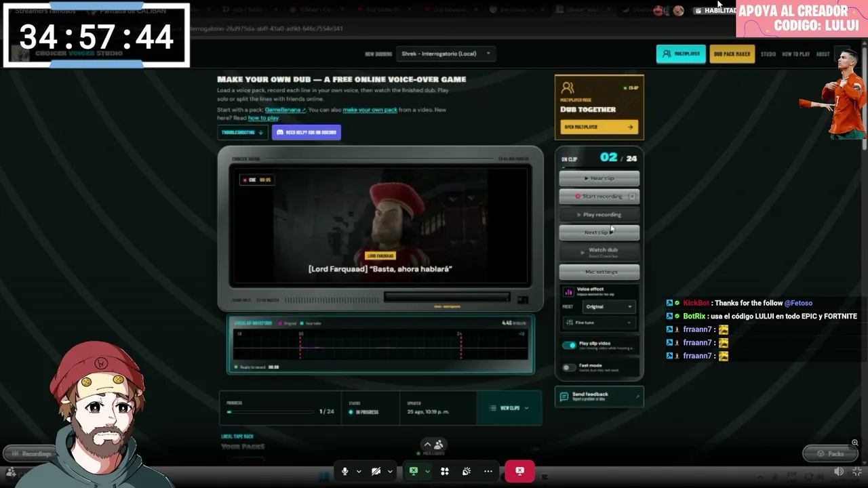Advance with the Next clip button
This screenshot has width=868, height=488.
tap(599, 232)
